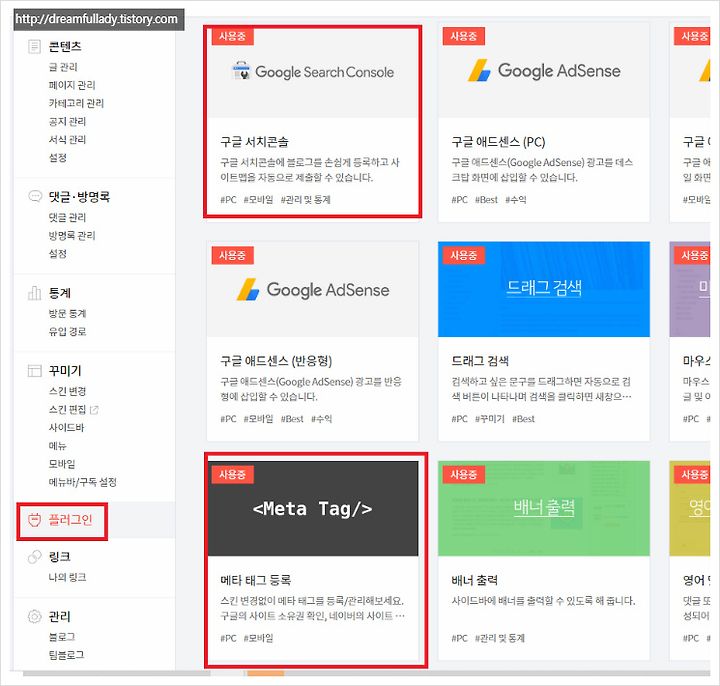The image size is (720, 686).
Task: Click the Google Search Console logo icon
Action: (x=241, y=71)
